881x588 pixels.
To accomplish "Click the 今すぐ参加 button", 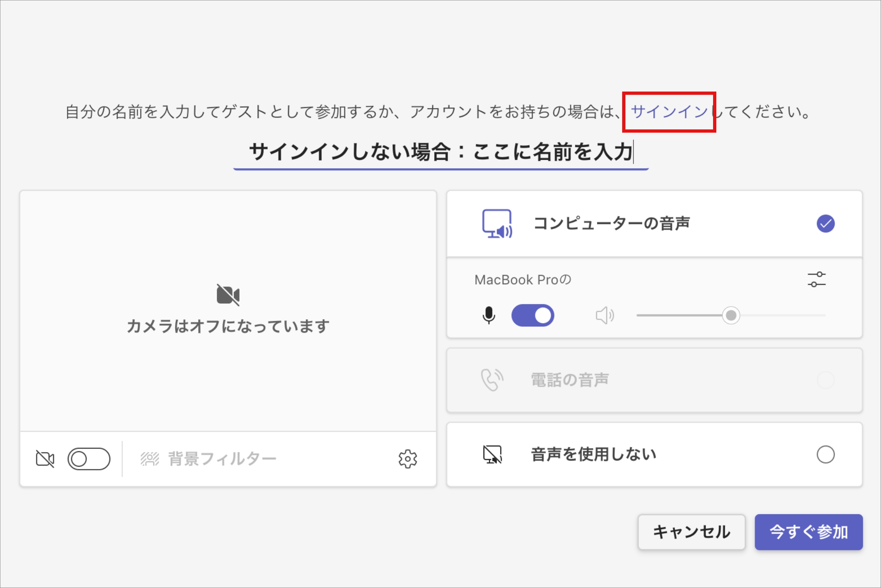I will coord(808,532).
